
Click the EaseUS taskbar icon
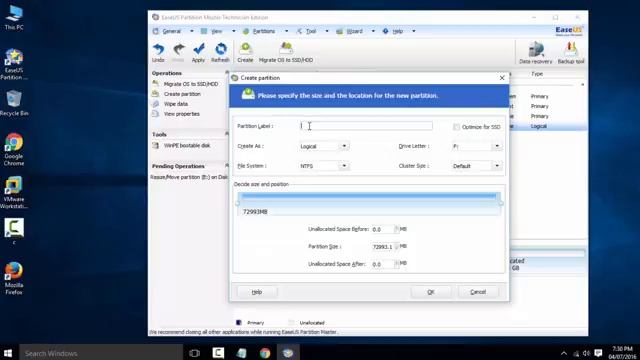[x=288, y=353]
